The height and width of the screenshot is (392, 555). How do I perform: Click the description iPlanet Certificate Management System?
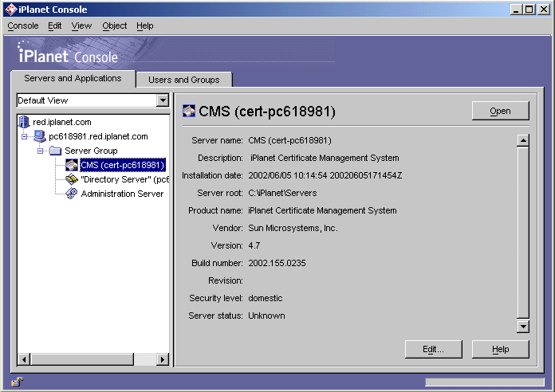tap(325, 158)
